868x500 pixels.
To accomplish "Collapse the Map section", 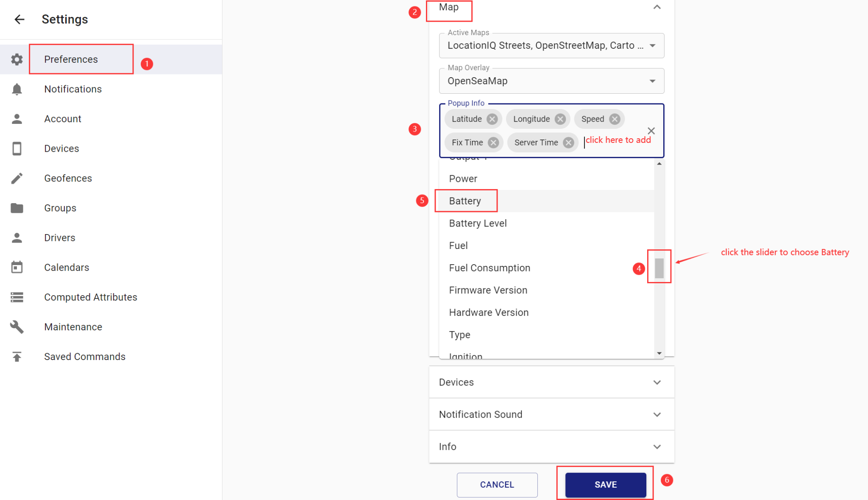I will click(x=657, y=7).
